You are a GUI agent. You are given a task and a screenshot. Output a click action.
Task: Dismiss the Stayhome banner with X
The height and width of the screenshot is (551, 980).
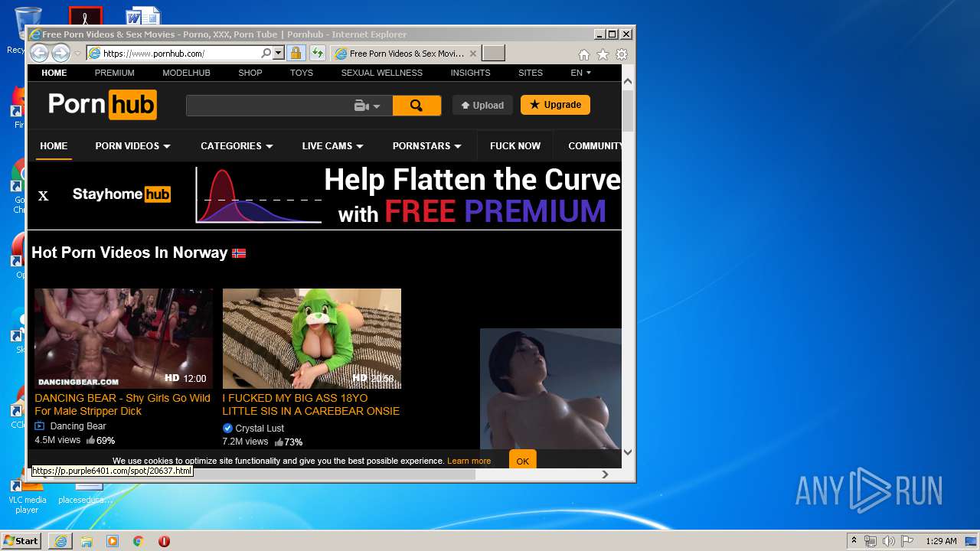[x=44, y=196]
